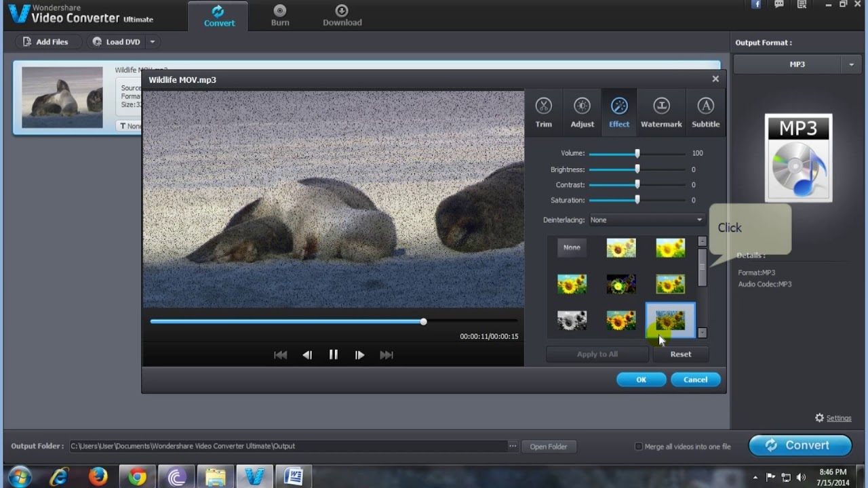This screenshot has width=868, height=488.
Task: Open Microsoft Word from the taskbar
Action: tap(294, 477)
